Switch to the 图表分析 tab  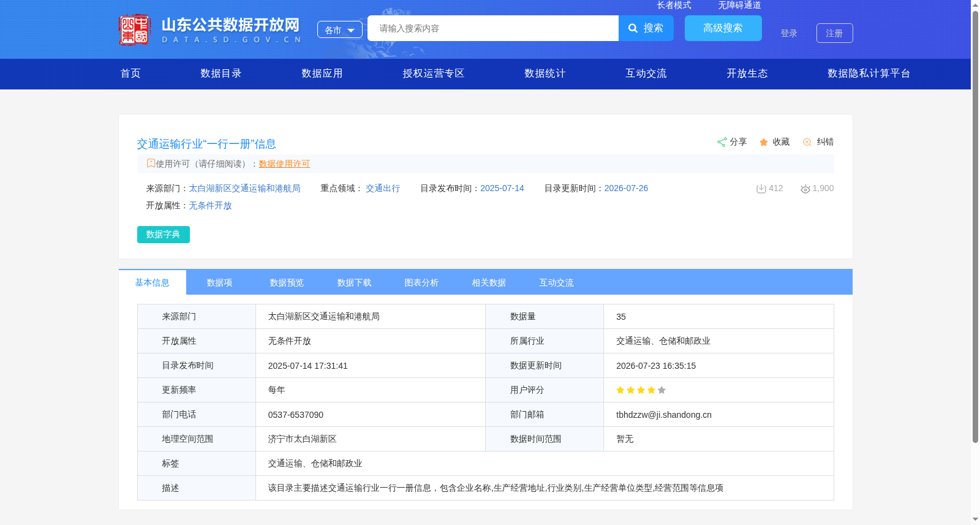[x=422, y=282]
